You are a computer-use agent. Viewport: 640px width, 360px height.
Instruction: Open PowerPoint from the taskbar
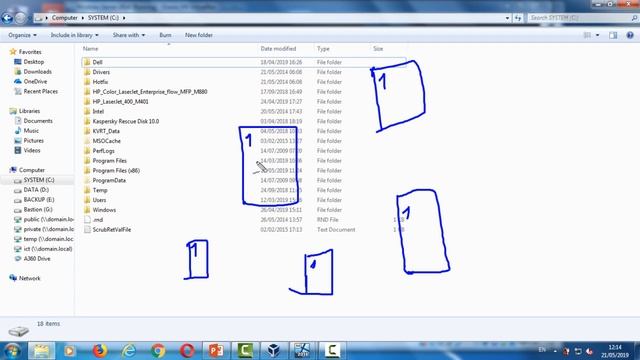[x=216, y=351]
